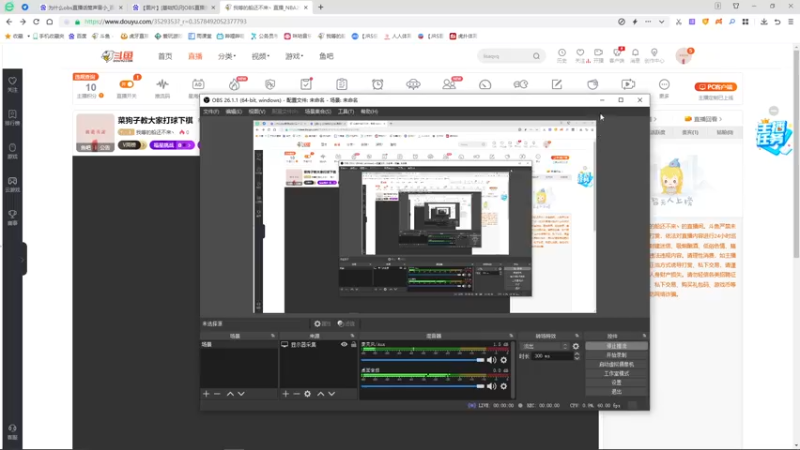This screenshot has width=800, height=450.
Task: Move scene down arrow in Scenes panel
Action: [x=241, y=394]
